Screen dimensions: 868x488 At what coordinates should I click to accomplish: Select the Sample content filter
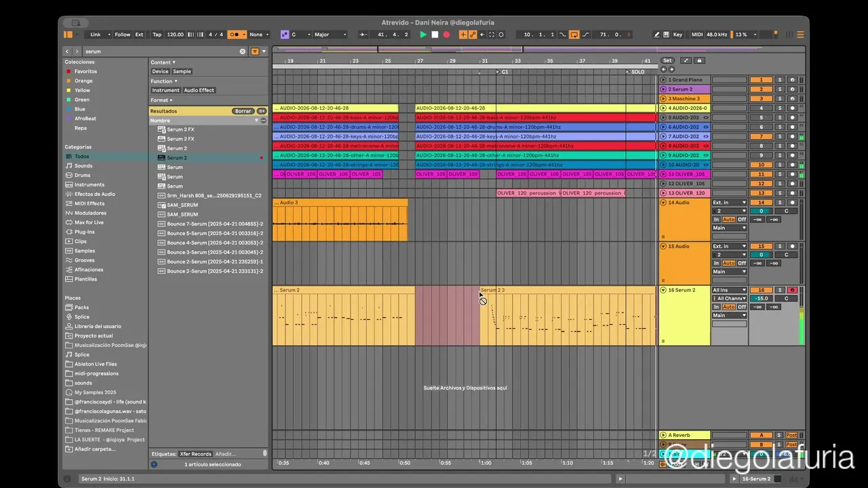pos(182,71)
